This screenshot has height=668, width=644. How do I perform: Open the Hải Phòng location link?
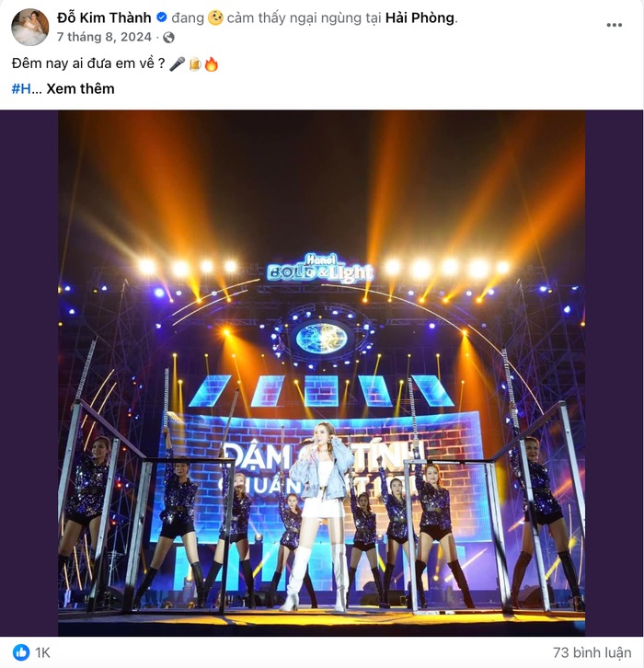click(418, 17)
